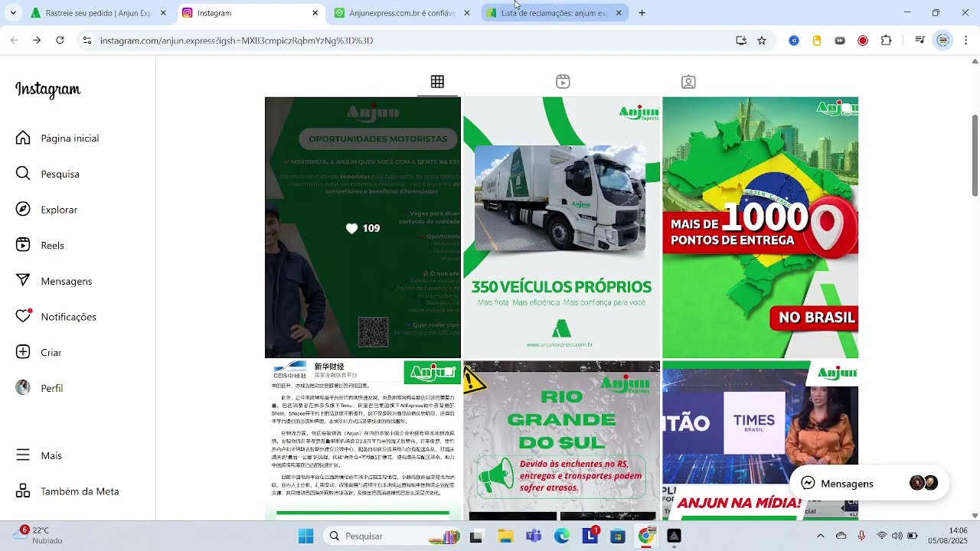Open Anjun na Mídia post thumbnail
The height and width of the screenshot is (551, 980).
760,440
